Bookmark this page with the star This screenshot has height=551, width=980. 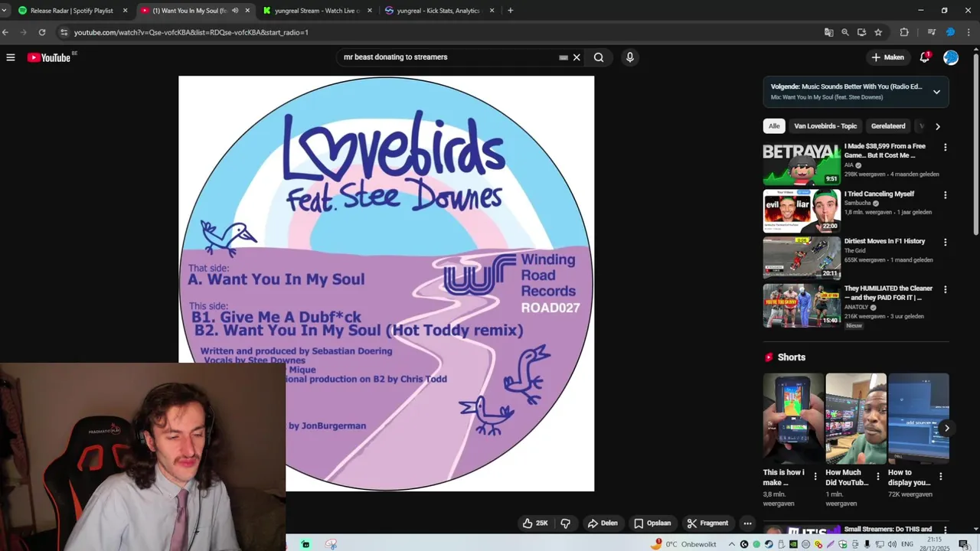coord(878,32)
